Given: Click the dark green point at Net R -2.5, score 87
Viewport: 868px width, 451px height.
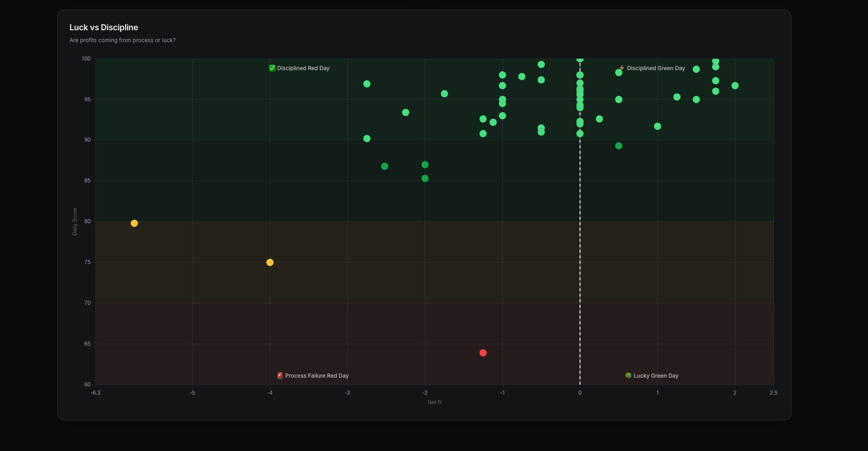Looking at the screenshot, I should pyautogui.click(x=384, y=166).
